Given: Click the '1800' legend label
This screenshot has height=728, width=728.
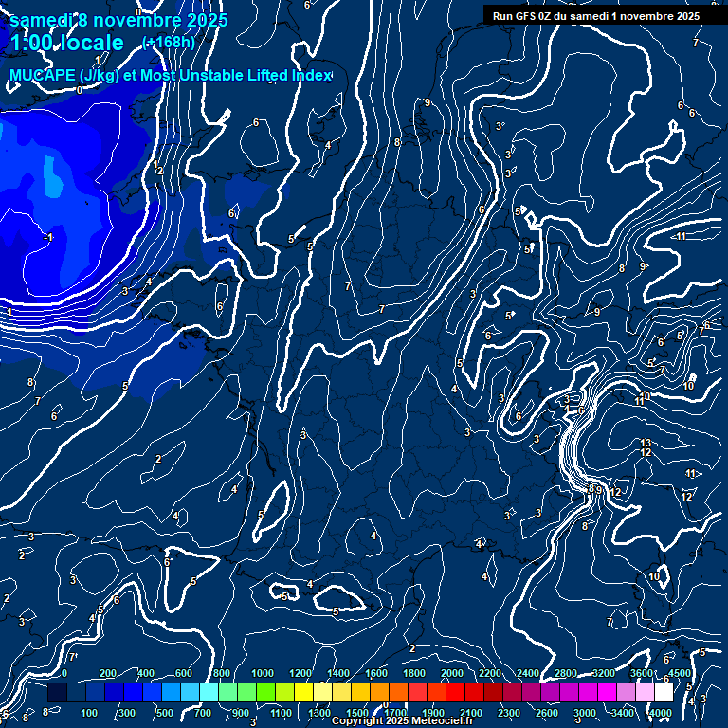Looking at the screenshot, I should (414, 673).
